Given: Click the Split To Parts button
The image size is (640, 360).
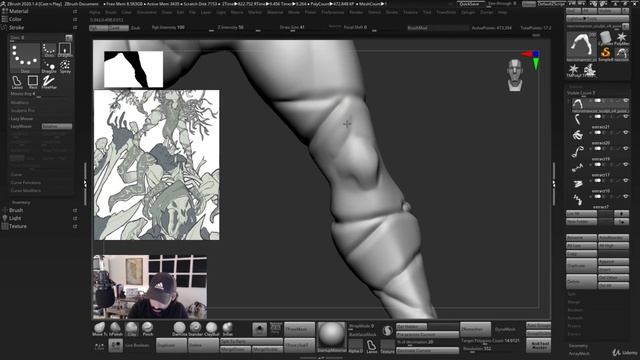Looking at the screenshot, I should (x=251, y=341).
